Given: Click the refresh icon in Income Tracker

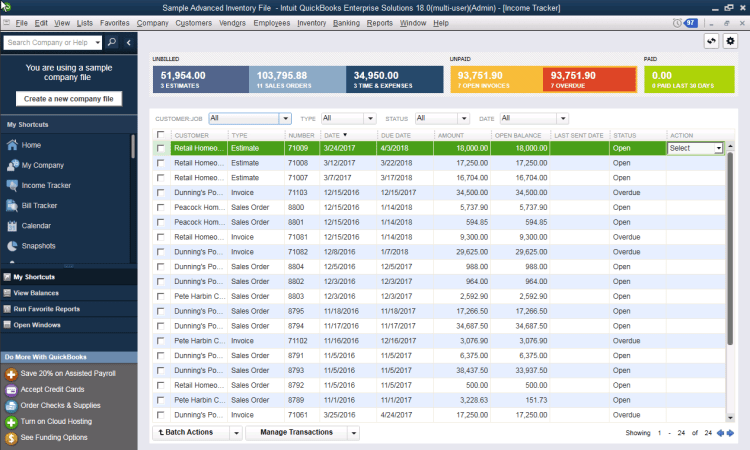Looking at the screenshot, I should [x=710, y=41].
